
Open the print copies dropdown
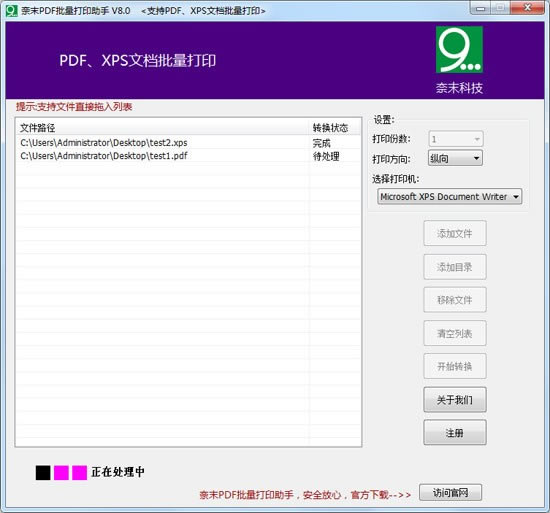(x=456, y=139)
